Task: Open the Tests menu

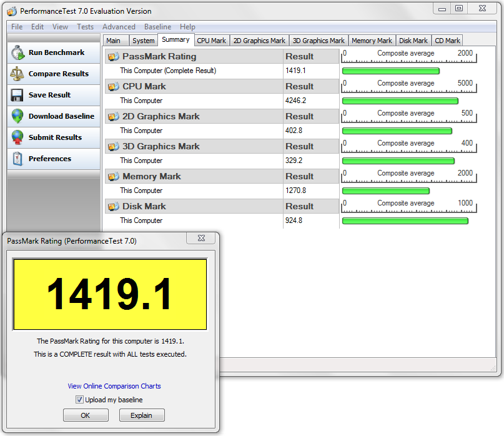Action: 85,27
